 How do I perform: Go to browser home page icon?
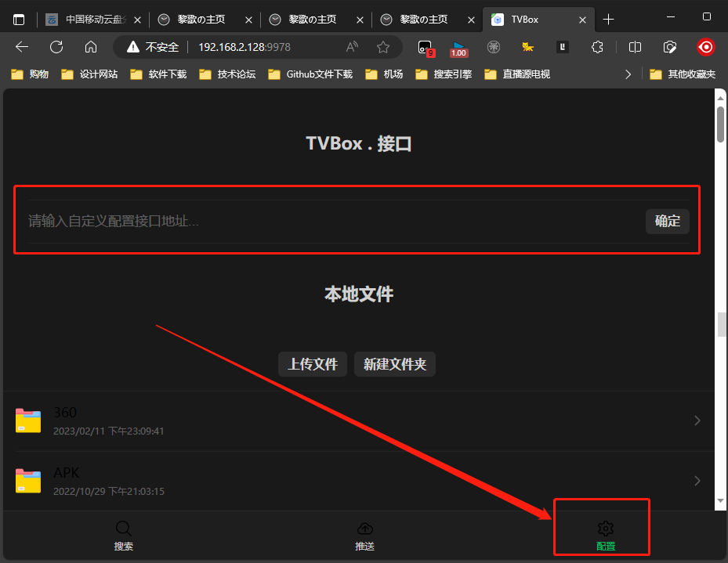click(x=91, y=47)
